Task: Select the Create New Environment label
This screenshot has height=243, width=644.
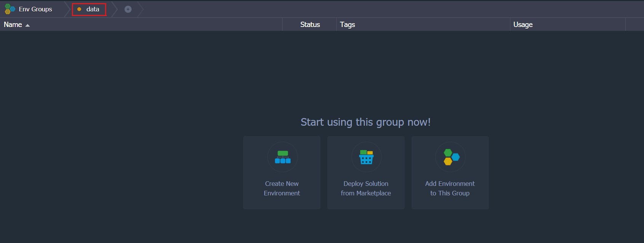Action: pos(282,188)
